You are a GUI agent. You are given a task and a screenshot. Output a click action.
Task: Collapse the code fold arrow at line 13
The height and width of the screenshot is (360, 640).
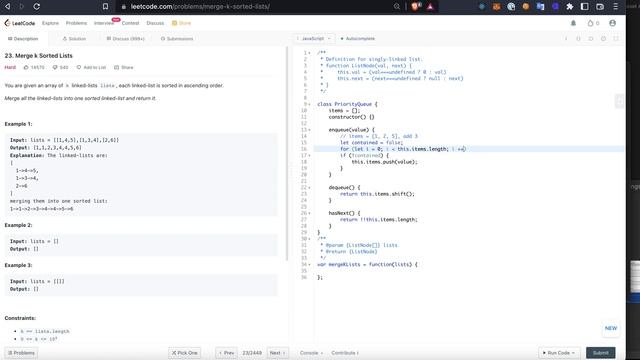click(309, 130)
